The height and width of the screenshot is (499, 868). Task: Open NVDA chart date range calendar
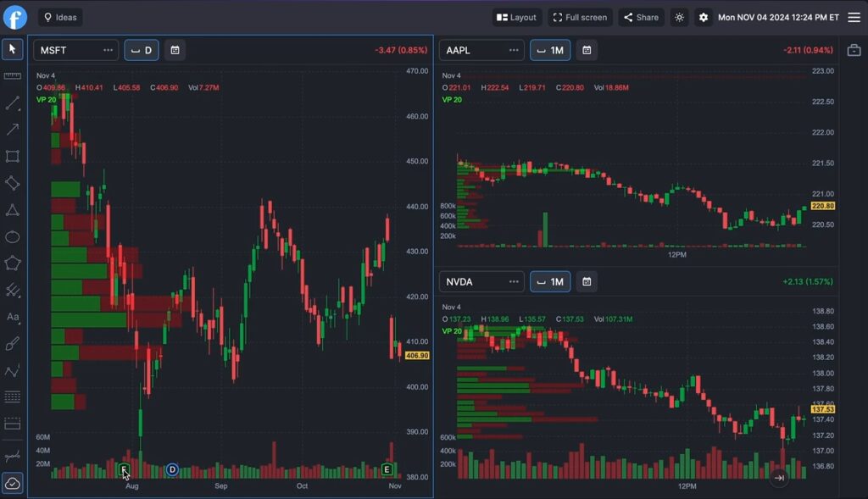tap(587, 281)
